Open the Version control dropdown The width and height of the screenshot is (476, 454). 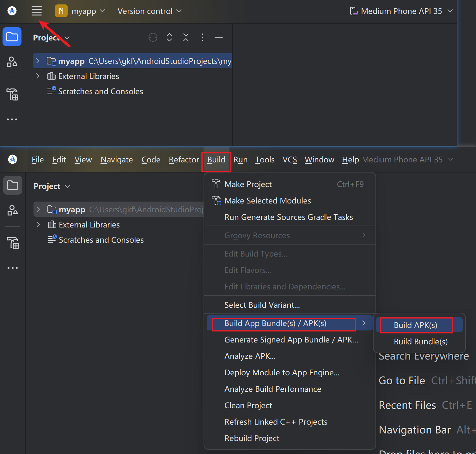click(150, 11)
